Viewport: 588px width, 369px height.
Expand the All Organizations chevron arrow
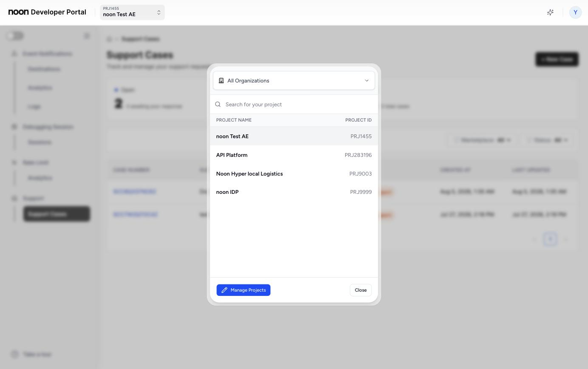tap(366, 80)
